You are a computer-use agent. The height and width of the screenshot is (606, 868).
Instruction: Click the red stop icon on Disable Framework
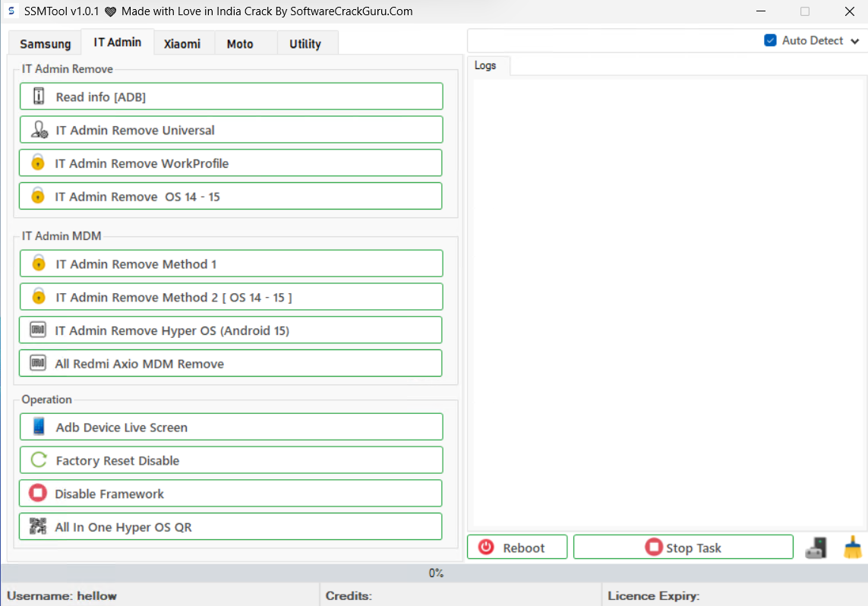point(38,494)
